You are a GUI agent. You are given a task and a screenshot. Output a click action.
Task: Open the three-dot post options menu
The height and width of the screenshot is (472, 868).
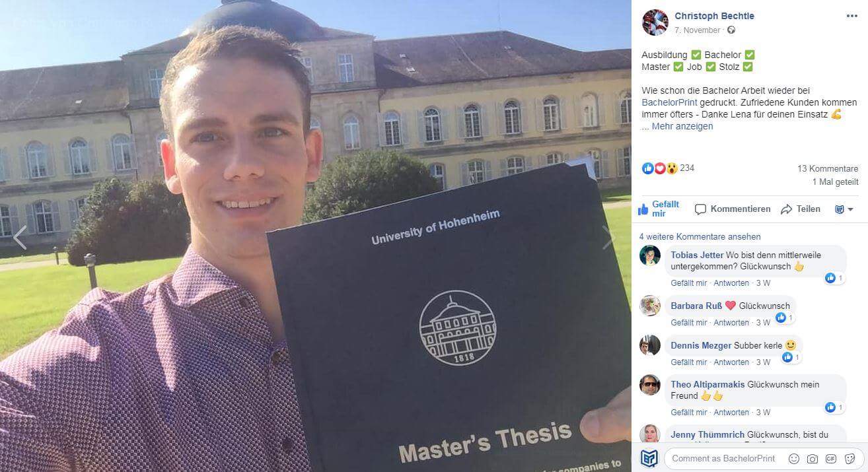[x=851, y=17]
